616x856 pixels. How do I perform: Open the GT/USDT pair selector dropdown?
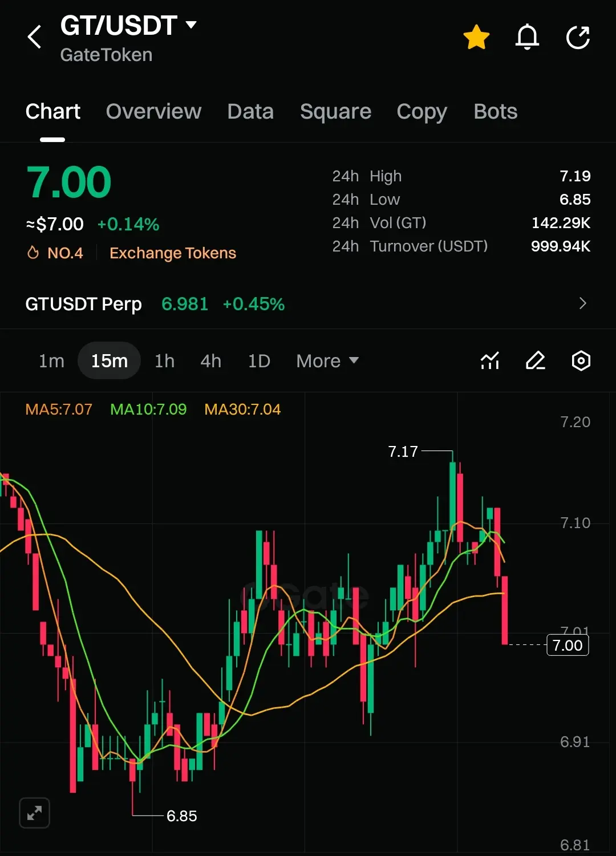[x=128, y=26]
